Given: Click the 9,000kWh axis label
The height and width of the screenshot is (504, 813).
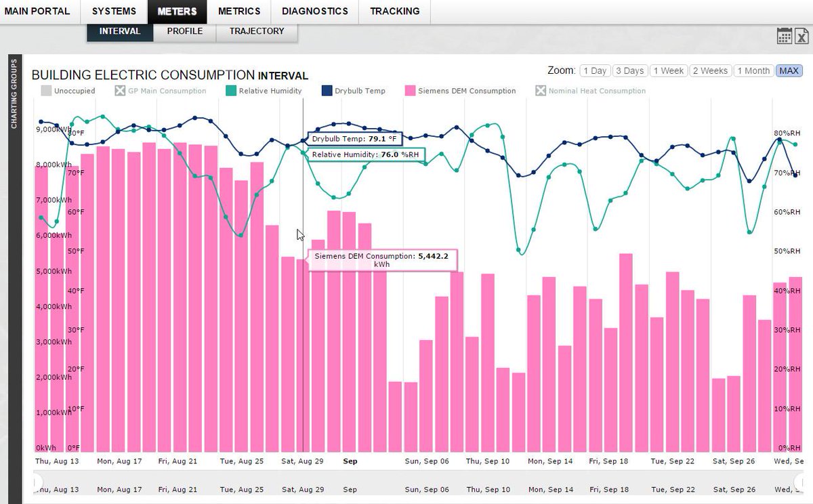Looking at the screenshot, I should [54, 129].
